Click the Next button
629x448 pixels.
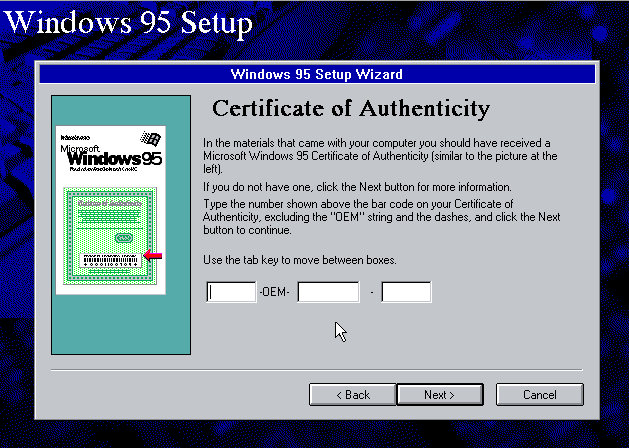pyautogui.click(x=438, y=395)
